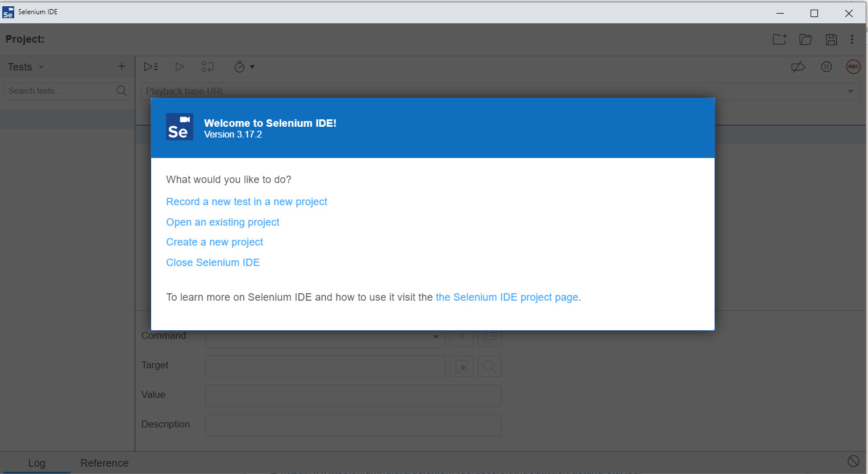Viewport: 868px width, 474px height.
Task: Click the create new project icon
Action: [x=779, y=39]
